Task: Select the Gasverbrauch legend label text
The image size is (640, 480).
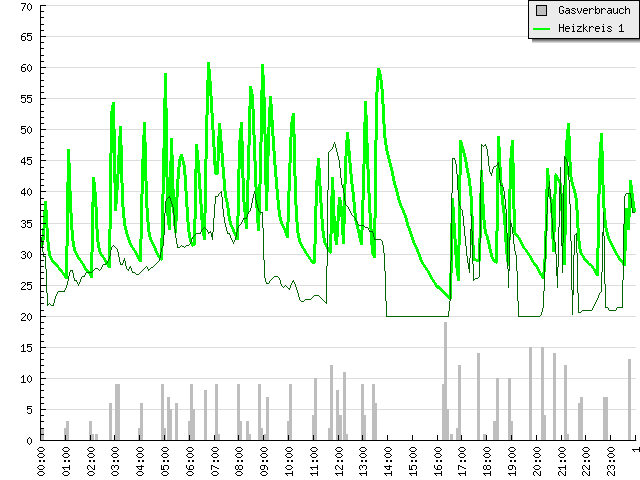Action: pos(594,10)
